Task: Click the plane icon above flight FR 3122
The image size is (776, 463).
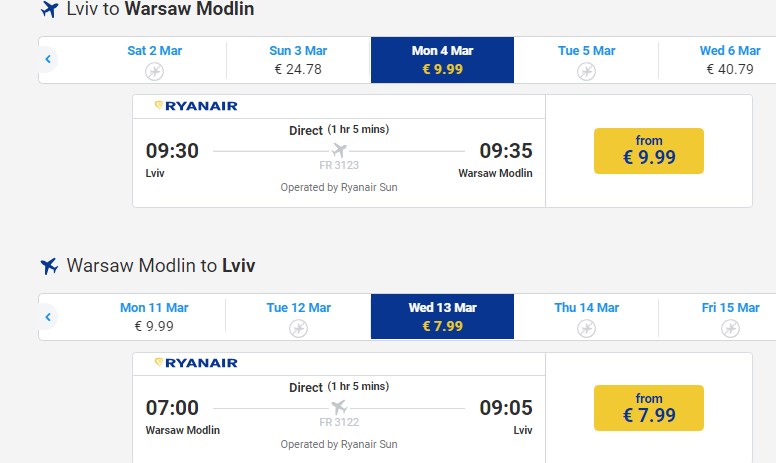Action: (x=339, y=407)
